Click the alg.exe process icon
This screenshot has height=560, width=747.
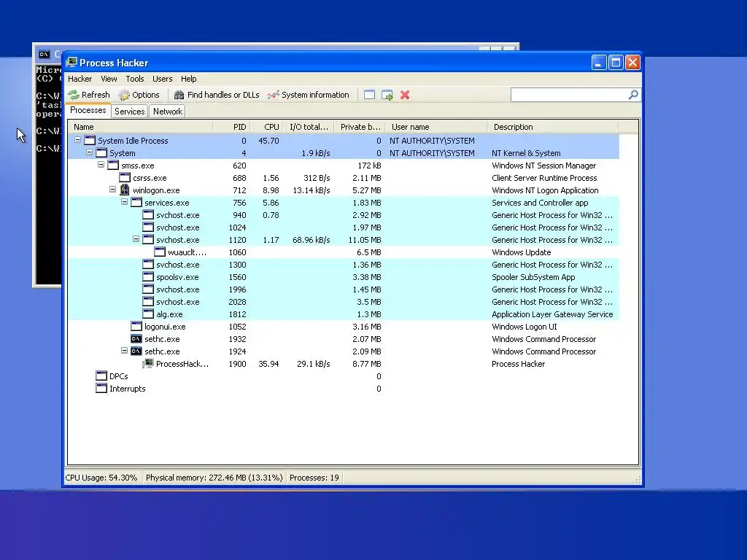148,314
